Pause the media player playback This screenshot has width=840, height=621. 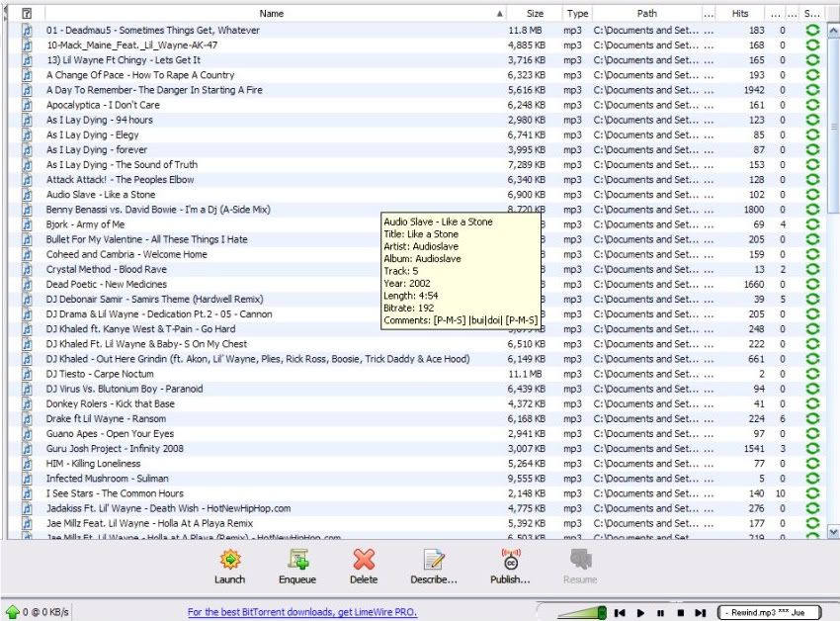point(660,613)
